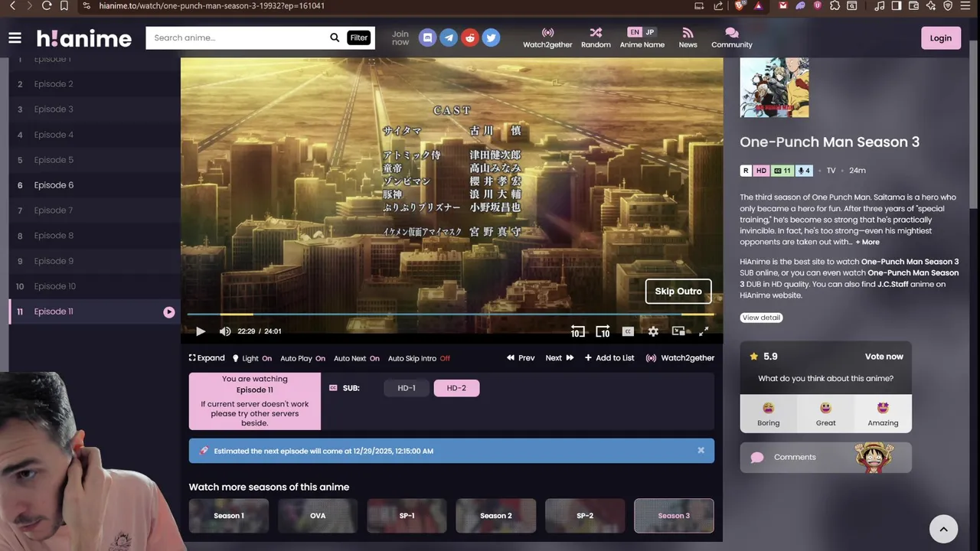
Task: Switch anime name to JP
Action: [650, 32]
